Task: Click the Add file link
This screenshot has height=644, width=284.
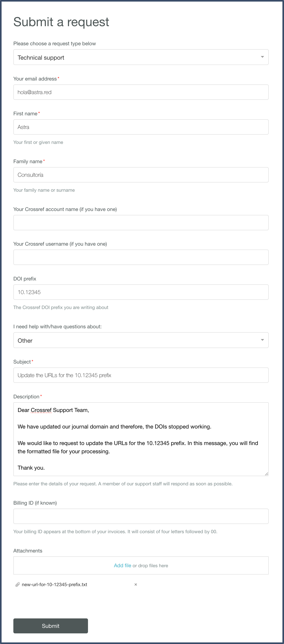Action: 122,565
